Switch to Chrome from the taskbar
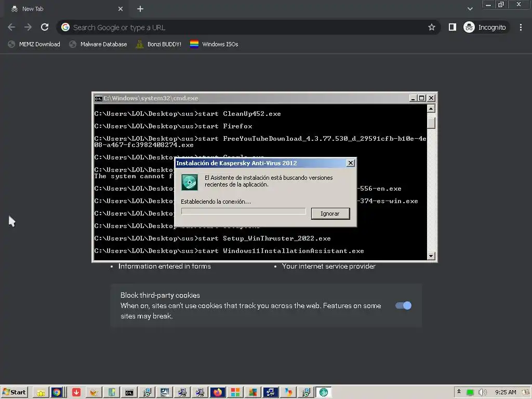 coord(57,393)
